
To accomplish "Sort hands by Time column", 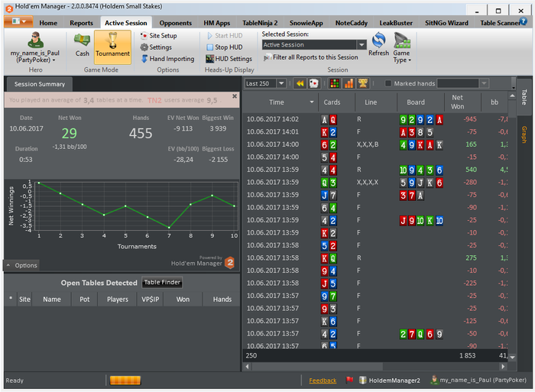I will [280, 102].
